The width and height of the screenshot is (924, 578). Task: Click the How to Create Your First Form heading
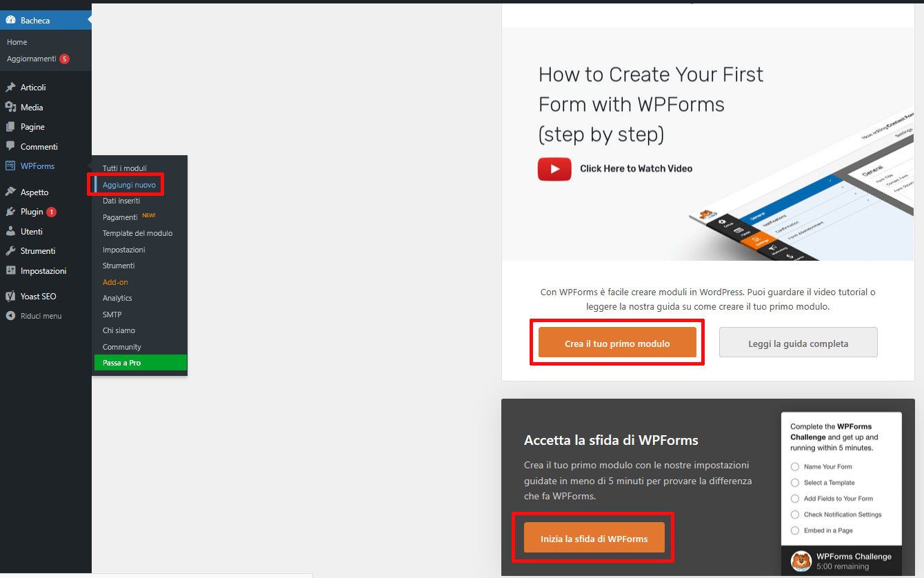coord(651,104)
